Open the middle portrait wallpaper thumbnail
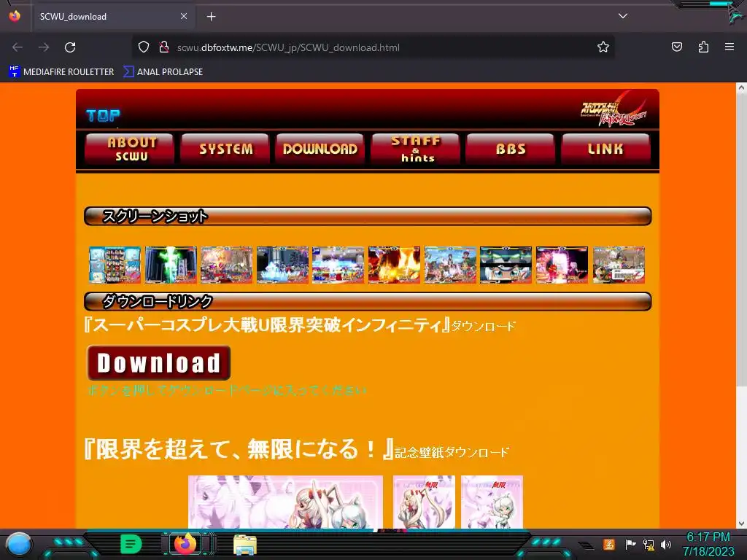 pos(424,502)
